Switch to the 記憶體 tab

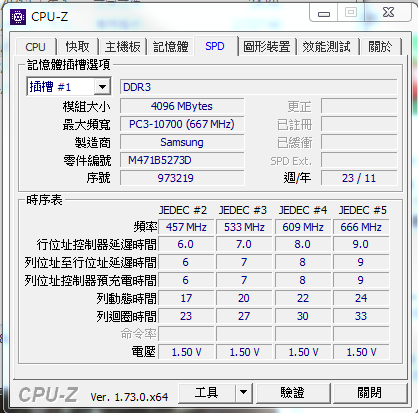171,47
